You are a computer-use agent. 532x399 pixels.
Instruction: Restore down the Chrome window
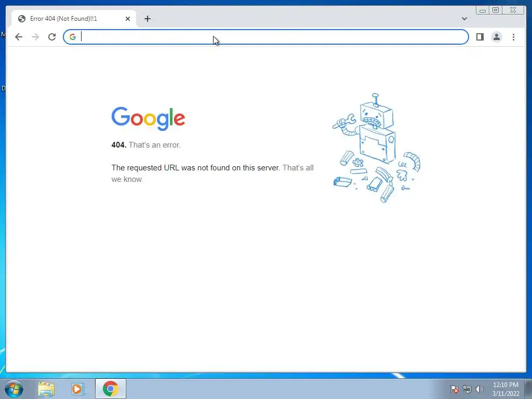495,10
